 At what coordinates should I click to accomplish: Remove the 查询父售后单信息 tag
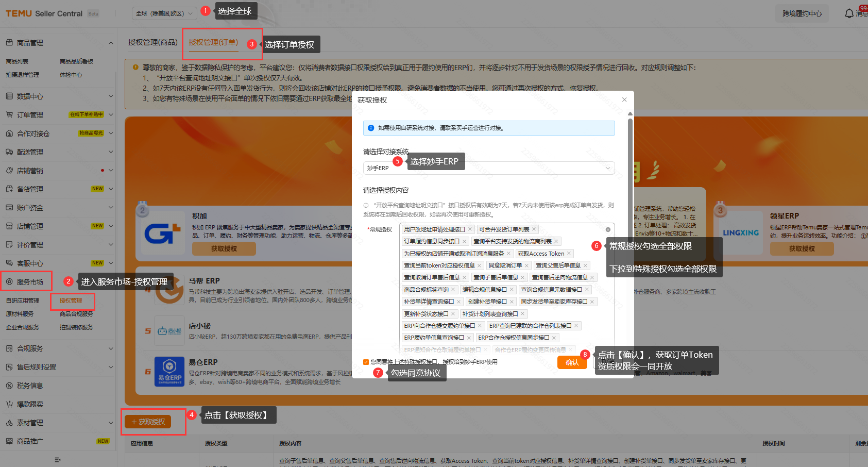click(585, 265)
